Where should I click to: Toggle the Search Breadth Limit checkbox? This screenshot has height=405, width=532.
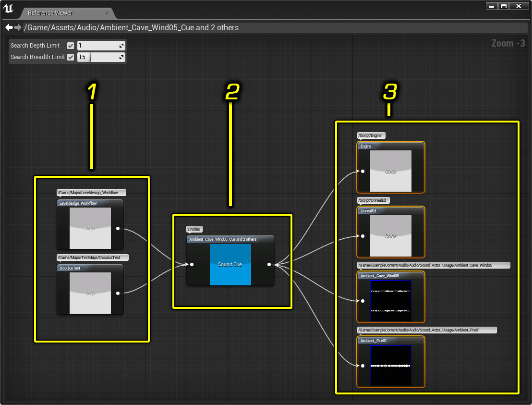coord(71,57)
